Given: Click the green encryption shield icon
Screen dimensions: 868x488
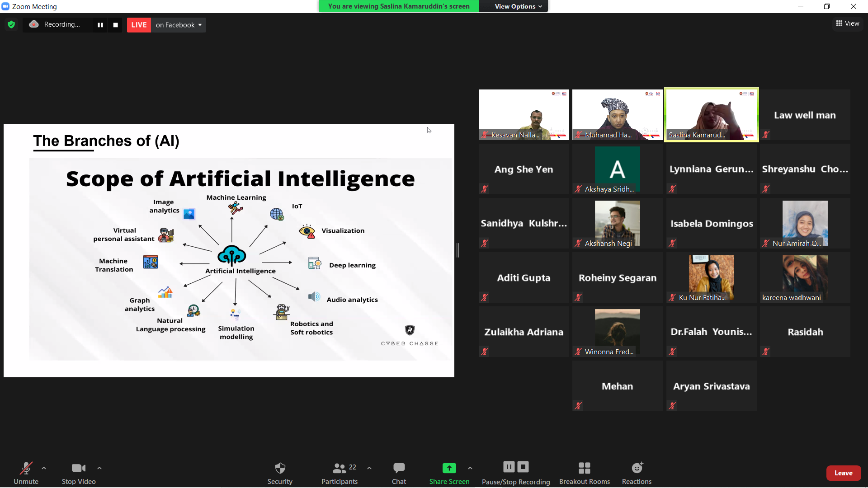Looking at the screenshot, I should 11,25.
